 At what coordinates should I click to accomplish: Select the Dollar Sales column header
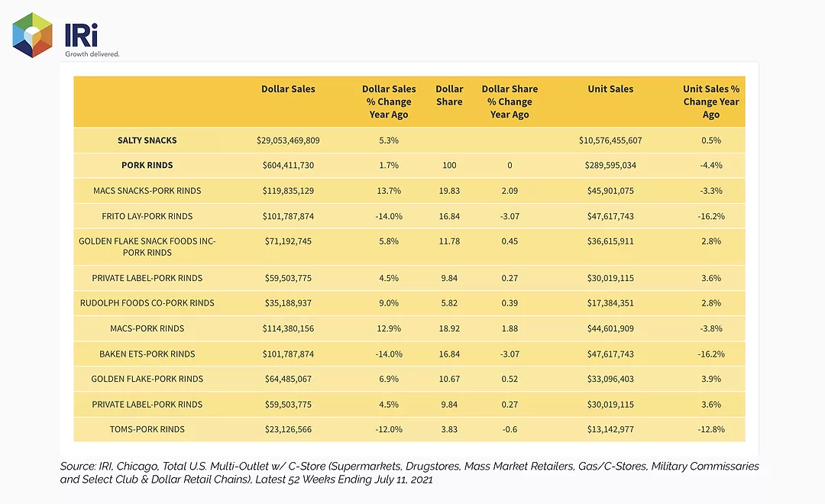[x=288, y=89]
